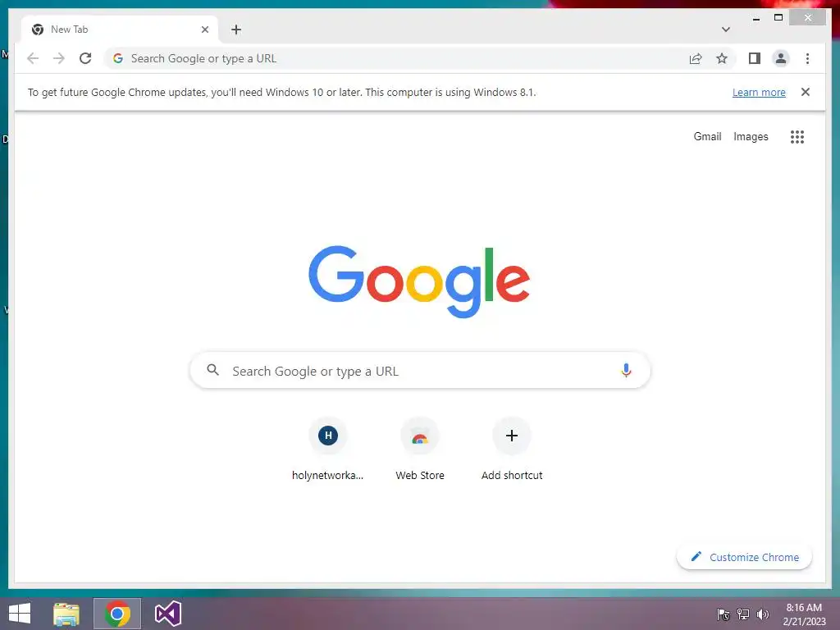The width and height of the screenshot is (840, 630).
Task: Open Action Center flag icon in tray
Action: click(x=724, y=614)
